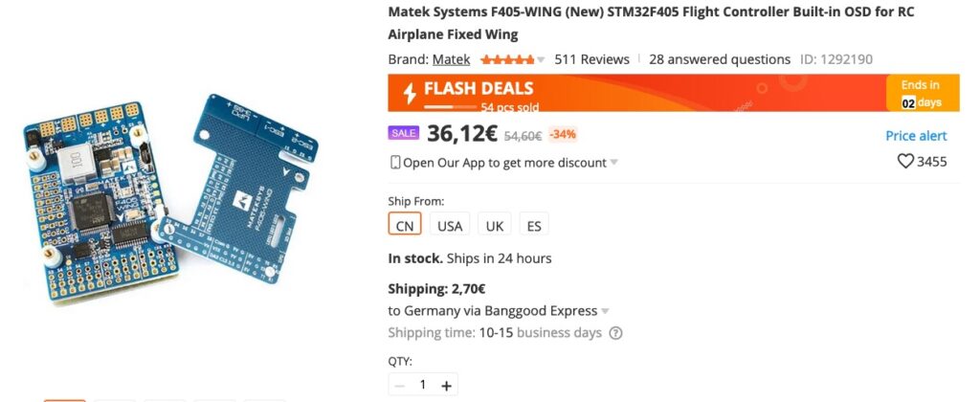This screenshot has width=980, height=402.
Task: Click the purple SALE badge
Action: pos(402,133)
